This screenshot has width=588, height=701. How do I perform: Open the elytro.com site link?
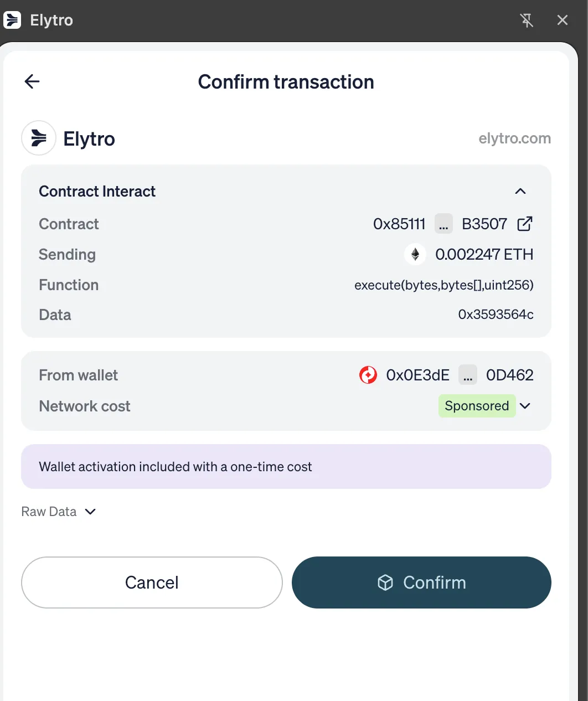click(514, 138)
